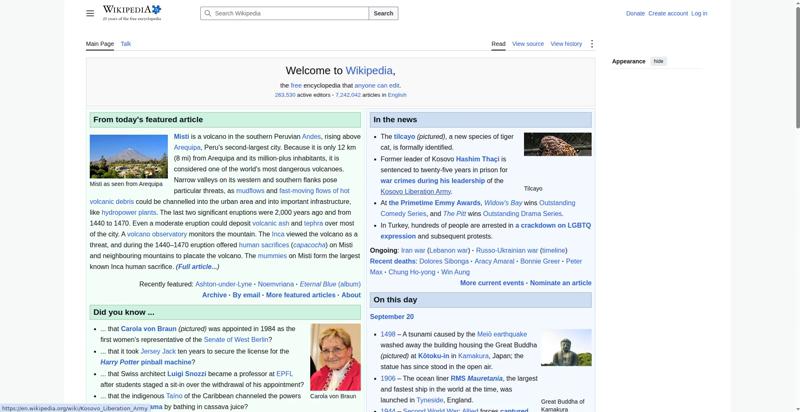Open the more options vertical dots menu
800x412 pixels.
[592, 44]
